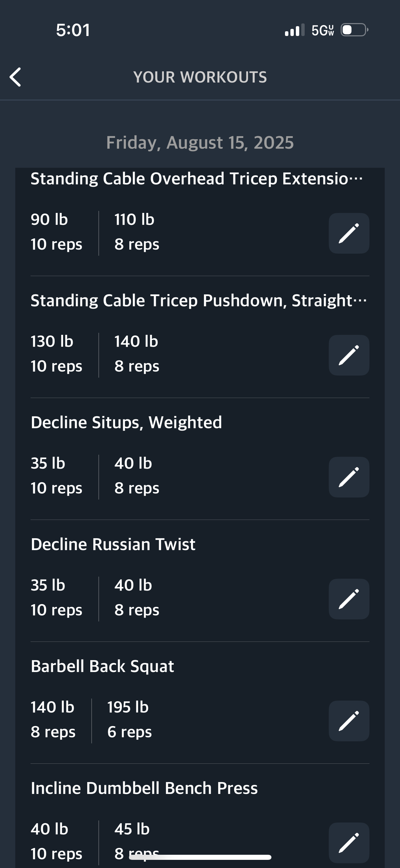Tap the YOUR WORKOUTS page title

point(200,77)
